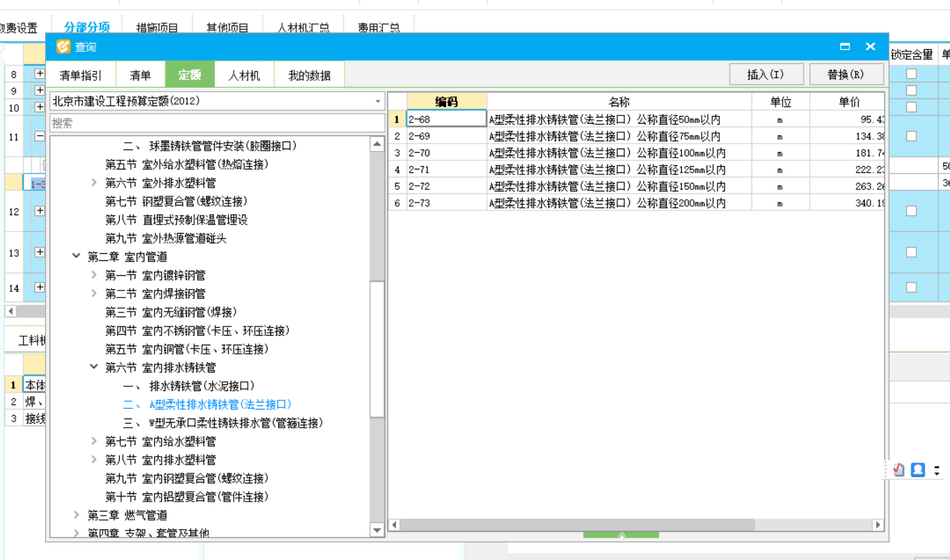Toggle 锁定含量 checkbox in row 11
The image size is (950, 560).
click(x=911, y=136)
